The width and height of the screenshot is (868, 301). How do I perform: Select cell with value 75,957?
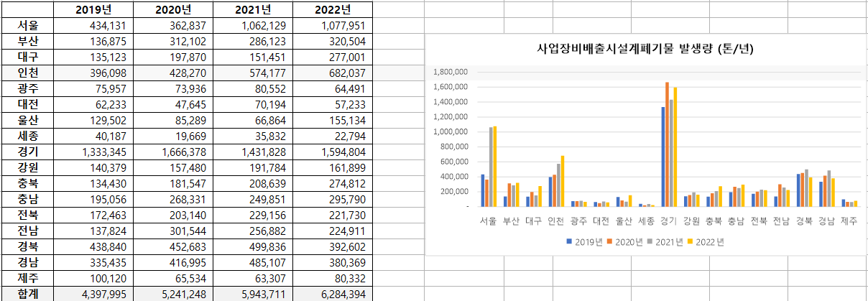[93, 88]
